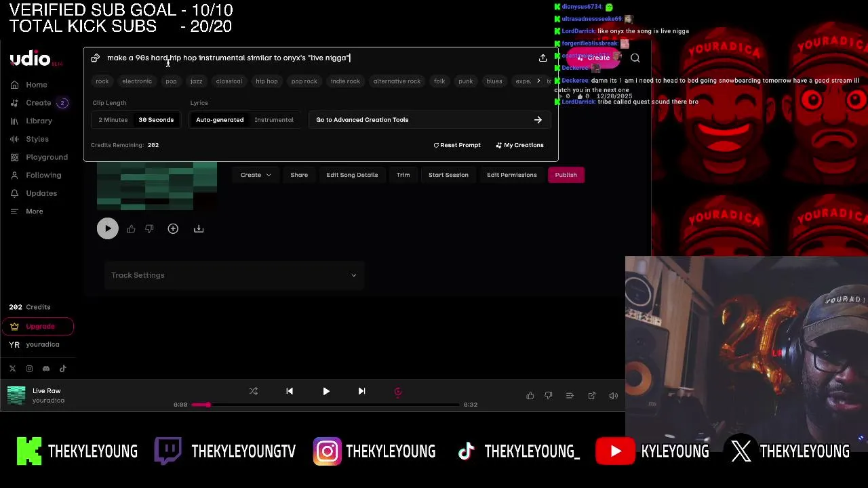Select the alternative rock genre tag
The width and height of the screenshot is (868, 488).
397,81
